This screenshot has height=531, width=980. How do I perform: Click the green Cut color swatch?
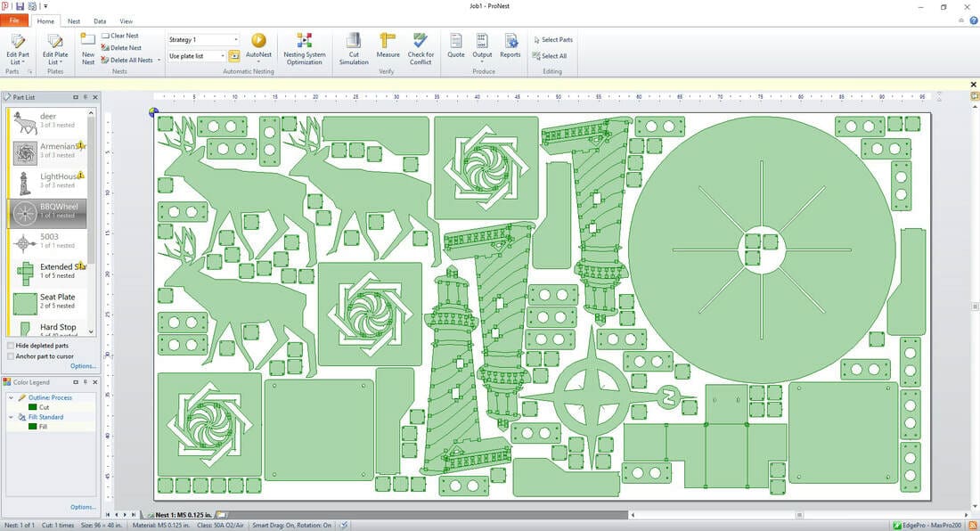tap(33, 407)
